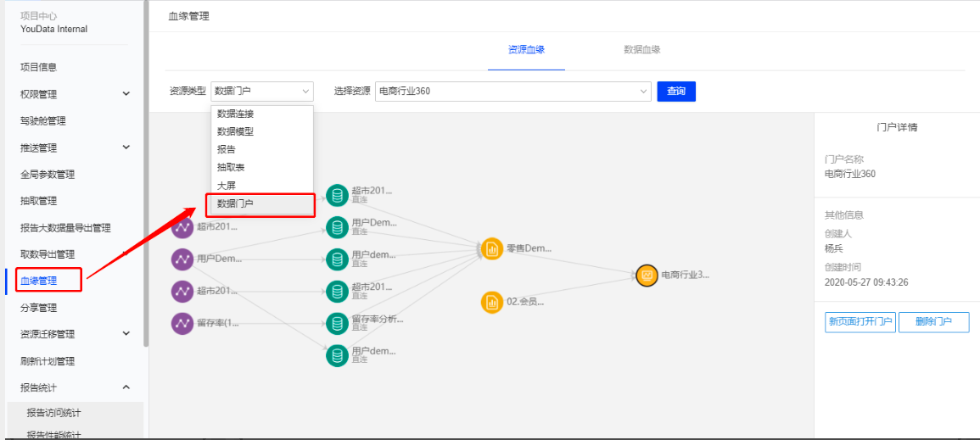Choose 数据模型 from the resource type list
The image size is (980, 440).
(x=235, y=131)
